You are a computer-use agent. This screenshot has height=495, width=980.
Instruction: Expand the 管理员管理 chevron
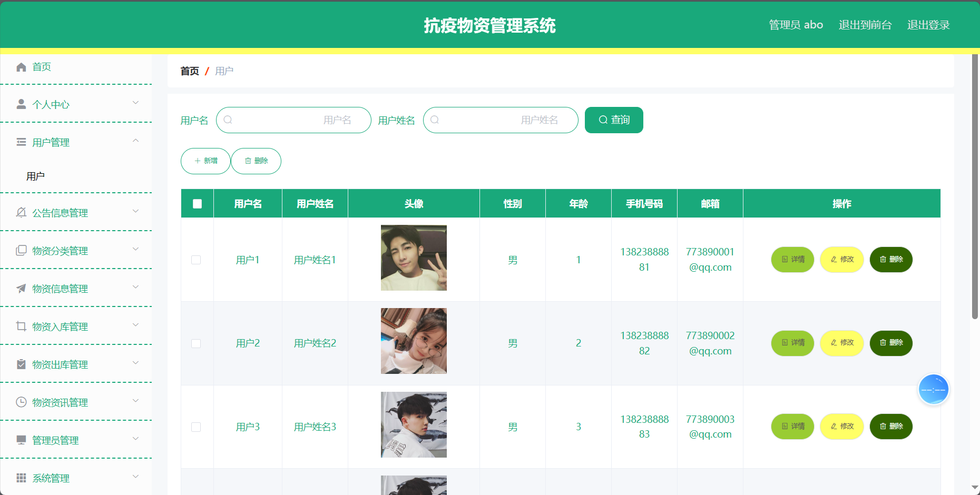coord(135,439)
